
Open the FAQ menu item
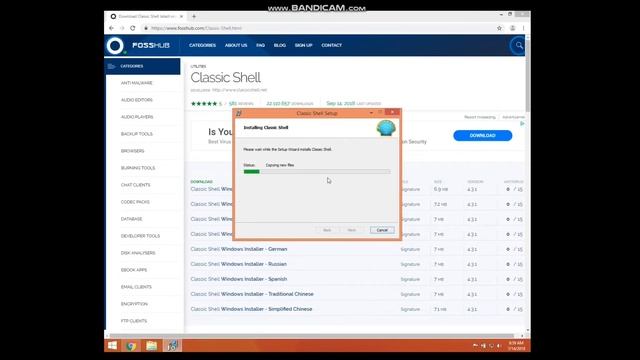tap(260, 45)
